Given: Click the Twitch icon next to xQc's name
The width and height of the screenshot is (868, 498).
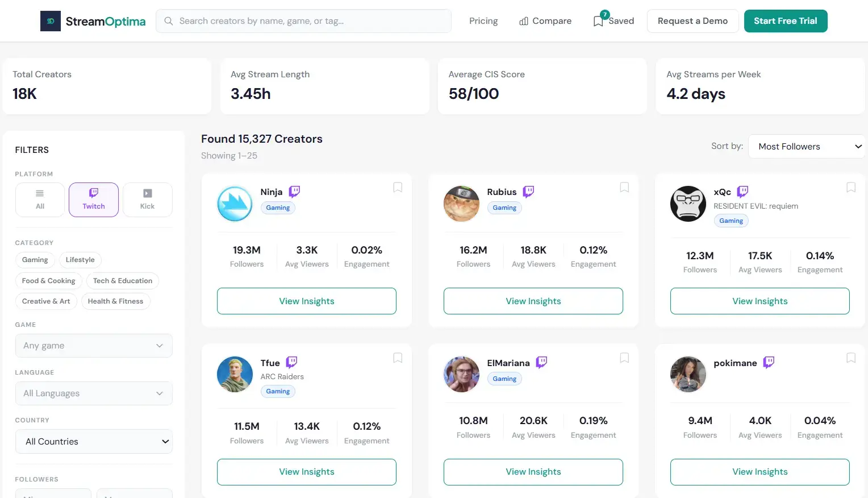Looking at the screenshot, I should 742,192.
